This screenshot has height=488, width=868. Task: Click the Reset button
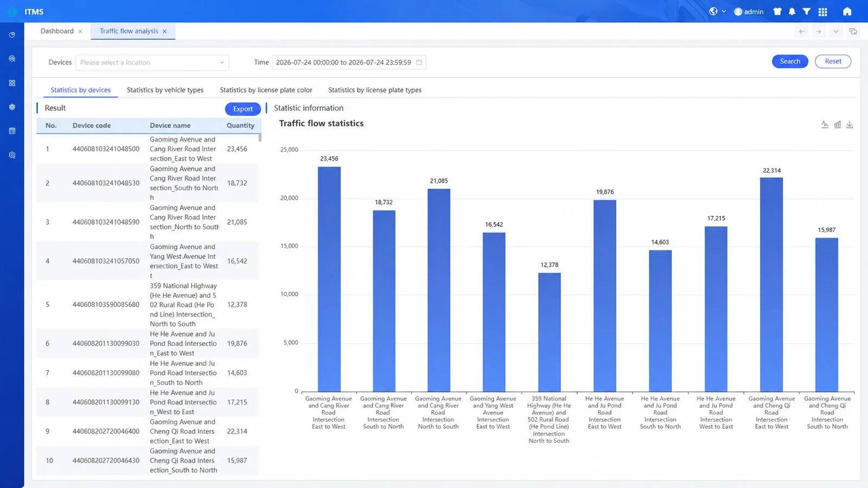click(x=833, y=61)
